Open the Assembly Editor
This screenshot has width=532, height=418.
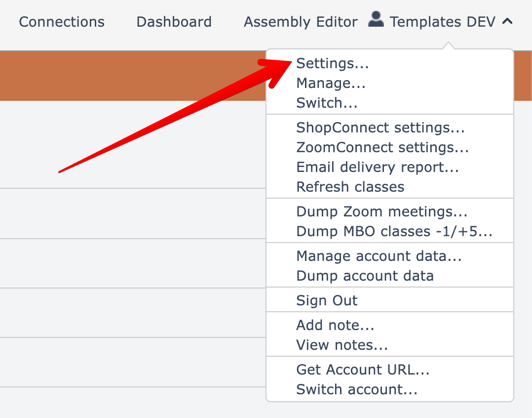(301, 22)
